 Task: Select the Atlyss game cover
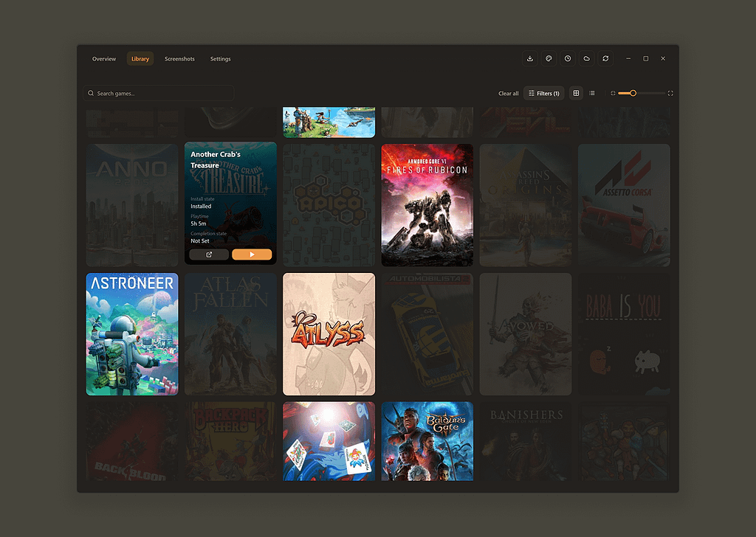(329, 334)
